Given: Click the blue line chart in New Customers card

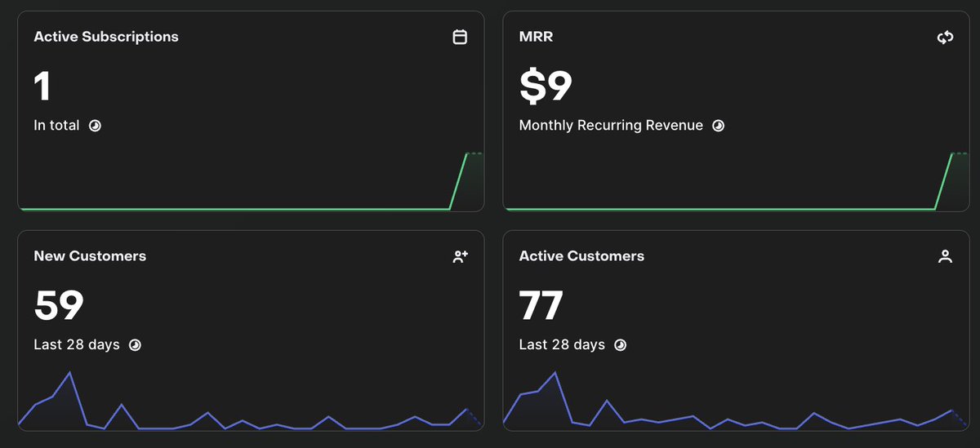Looking at the screenshot, I should (x=251, y=400).
